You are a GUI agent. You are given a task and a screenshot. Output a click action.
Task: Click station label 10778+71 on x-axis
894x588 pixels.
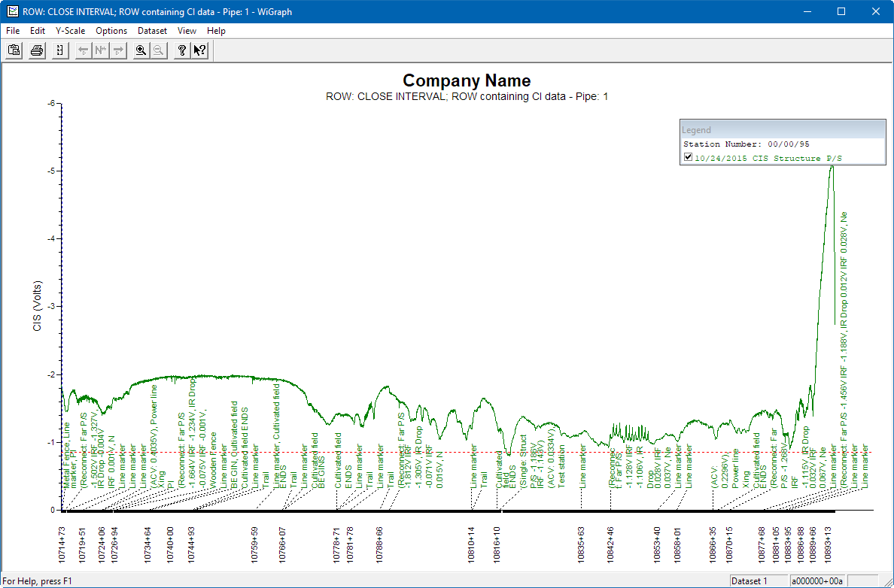click(x=336, y=544)
